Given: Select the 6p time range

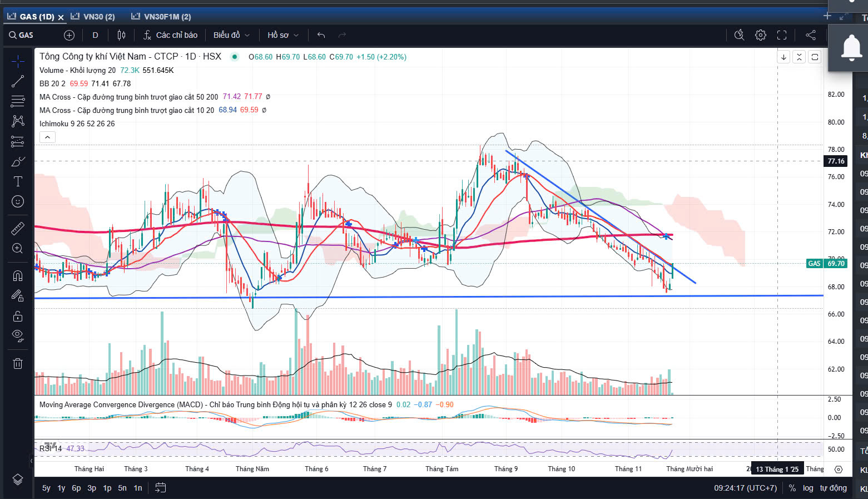Looking at the screenshot, I should pos(76,488).
